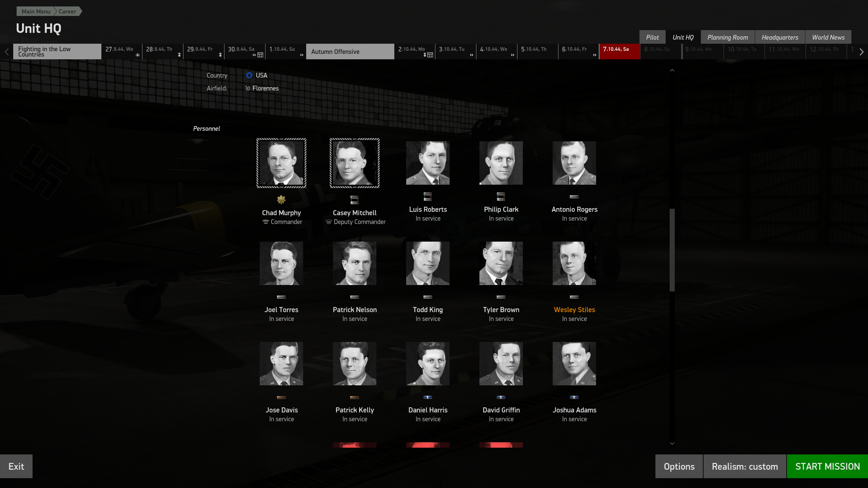Click the USA country star icon
Screen dimensions: 868x488
click(x=249, y=75)
